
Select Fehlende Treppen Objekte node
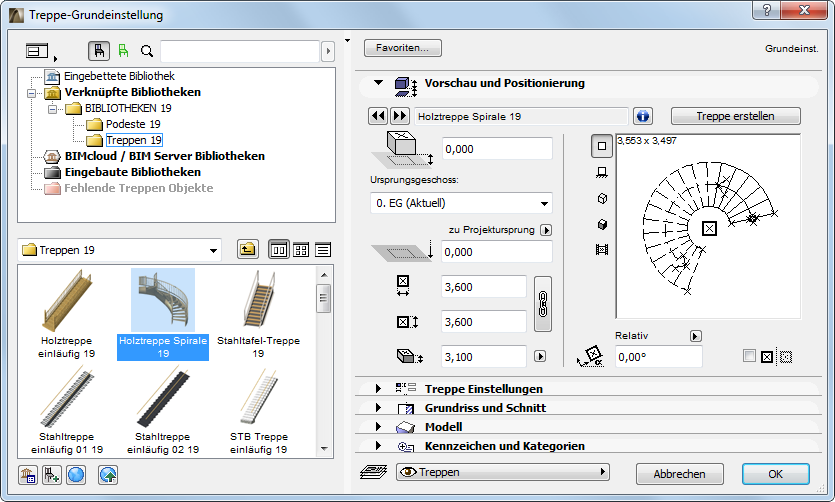[x=138, y=188]
